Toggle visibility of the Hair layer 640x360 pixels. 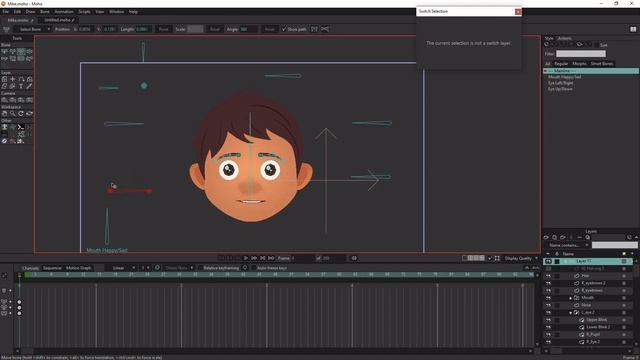(548, 276)
